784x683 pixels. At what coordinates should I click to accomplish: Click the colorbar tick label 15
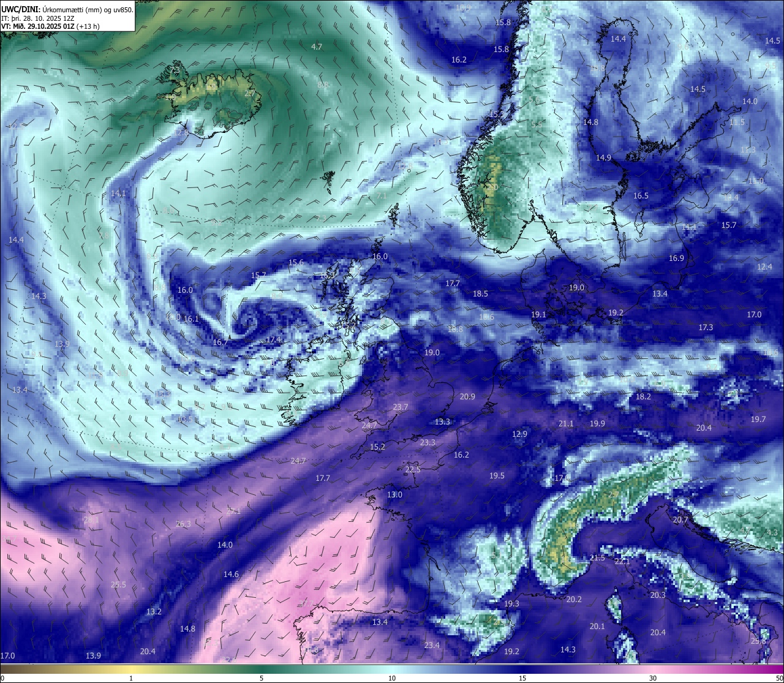point(522,678)
